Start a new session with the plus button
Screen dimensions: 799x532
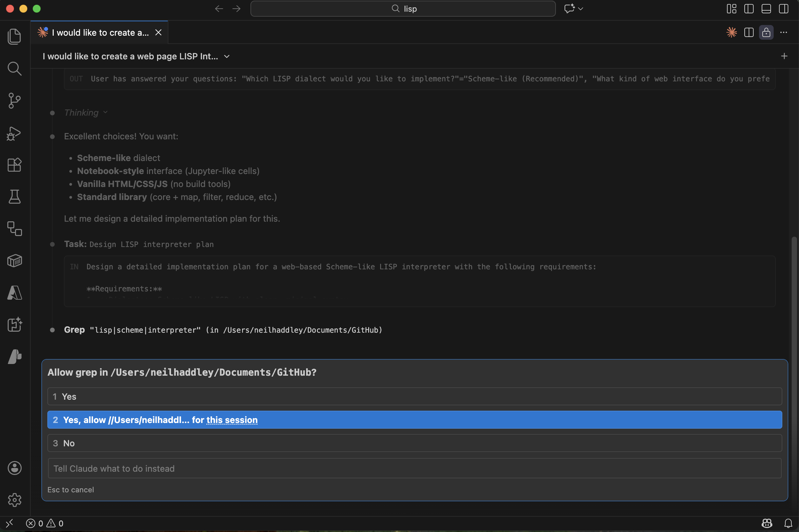pyautogui.click(x=784, y=56)
